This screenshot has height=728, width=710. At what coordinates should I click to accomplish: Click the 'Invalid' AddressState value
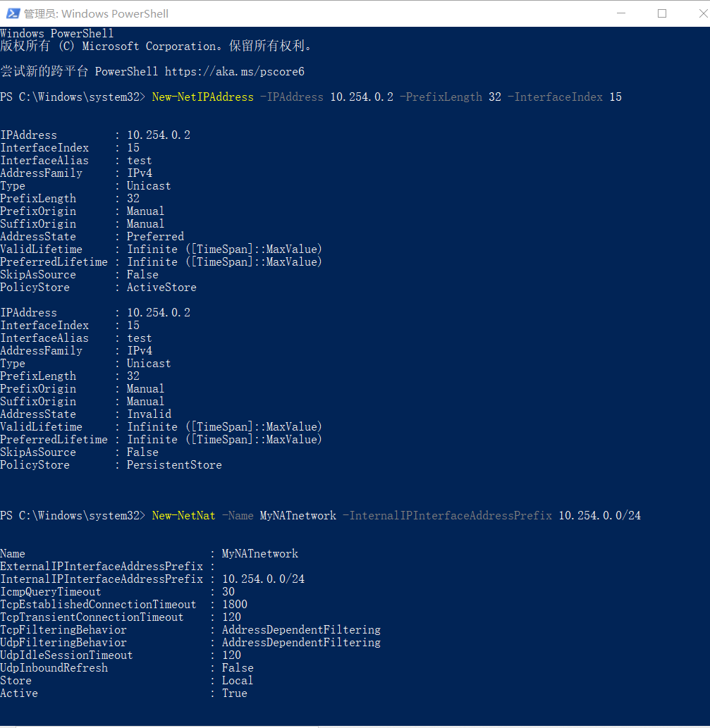149,414
